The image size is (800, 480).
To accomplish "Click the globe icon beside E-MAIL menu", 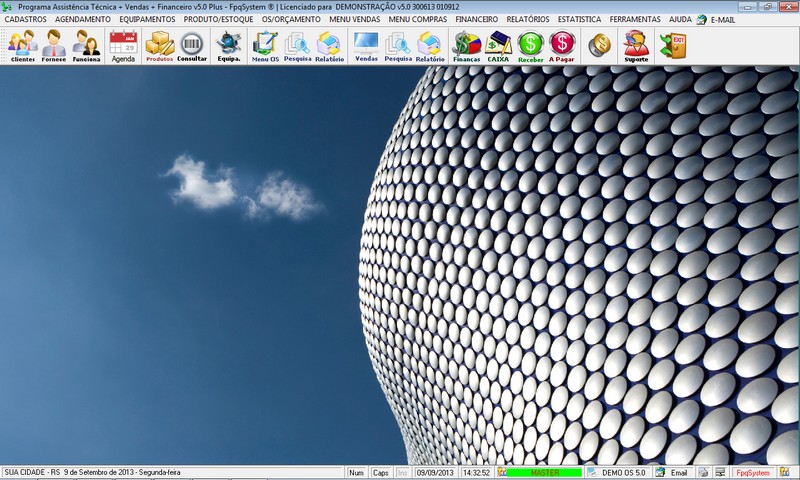I will 702,19.
